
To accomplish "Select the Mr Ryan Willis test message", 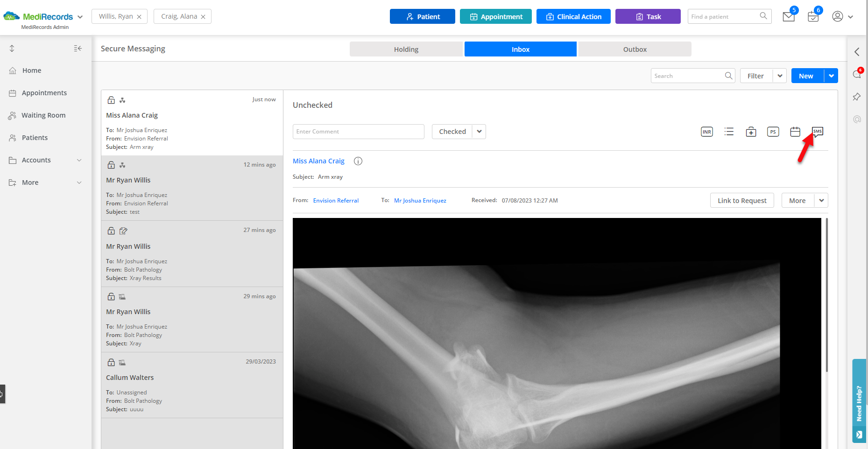I will [x=192, y=188].
